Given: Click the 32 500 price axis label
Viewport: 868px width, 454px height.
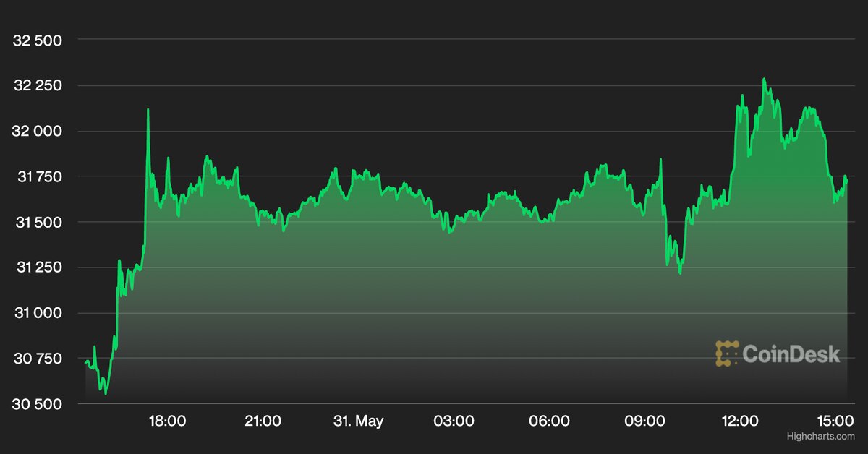Looking at the screenshot, I should pos(38,40).
